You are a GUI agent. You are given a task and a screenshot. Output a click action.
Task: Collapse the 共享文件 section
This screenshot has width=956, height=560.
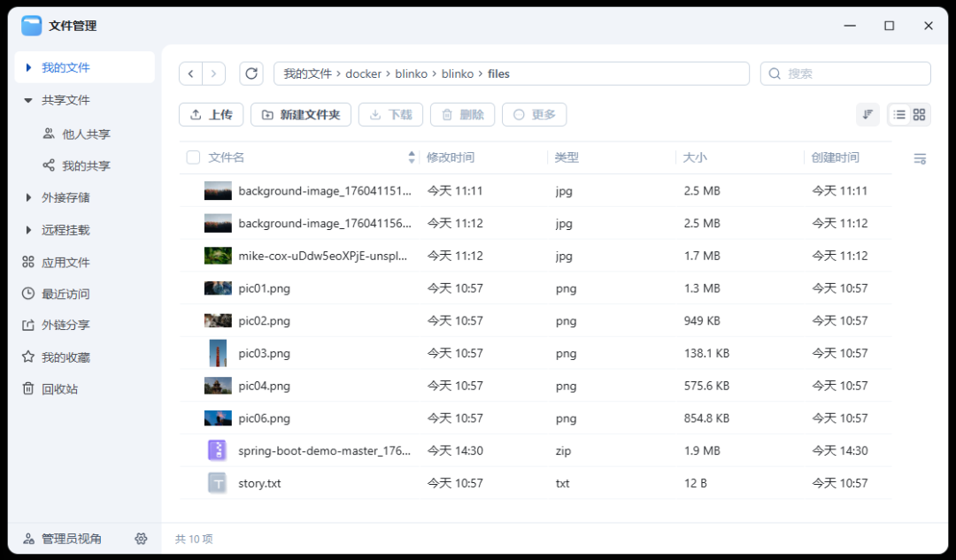pyautogui.click(x=28, y=100)
